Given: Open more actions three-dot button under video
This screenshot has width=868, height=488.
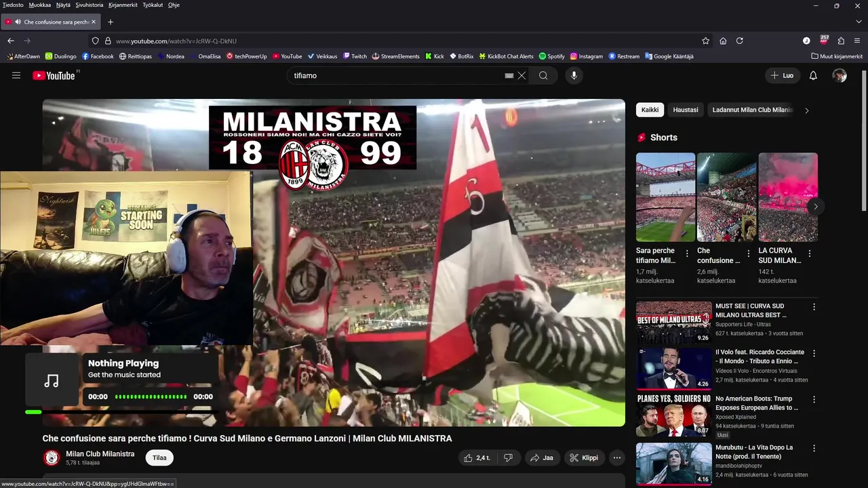Looking at the screenshot, I should [x=616, y=457].
